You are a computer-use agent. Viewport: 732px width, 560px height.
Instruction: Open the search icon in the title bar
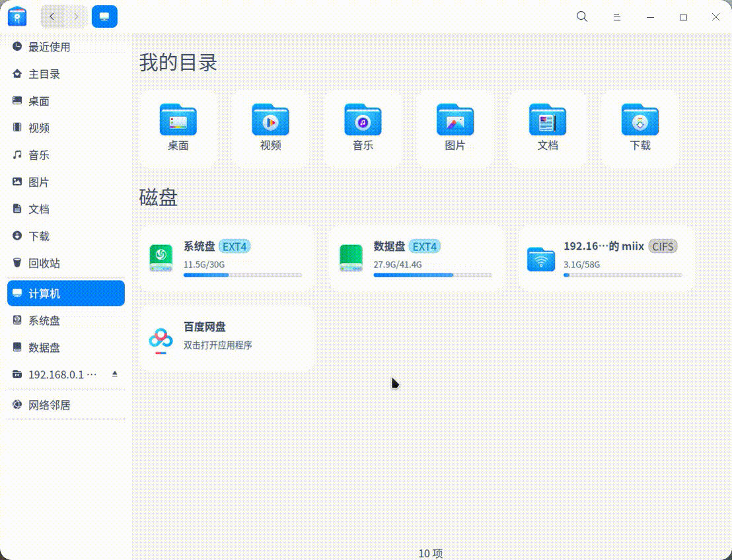click(581, 17)
